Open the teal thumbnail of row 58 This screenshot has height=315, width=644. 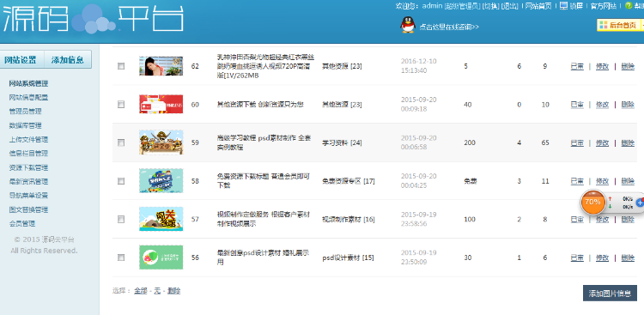pos(161,181)
